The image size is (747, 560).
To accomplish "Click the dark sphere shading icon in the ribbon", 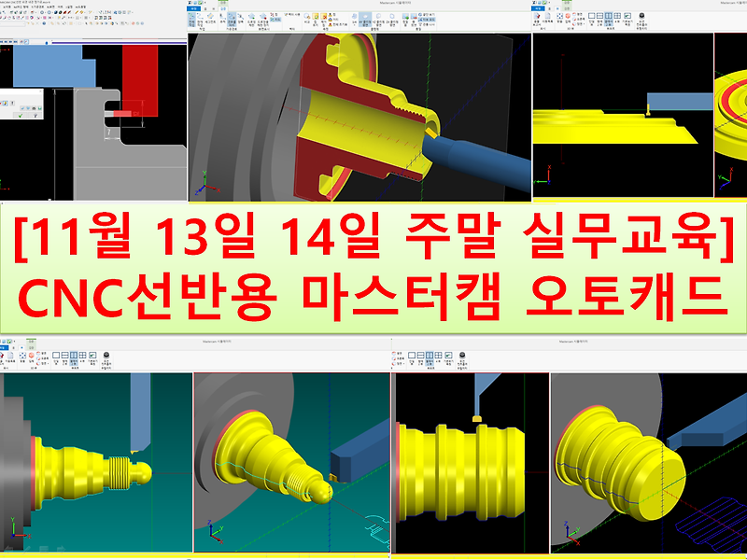I will coord(641,15).
